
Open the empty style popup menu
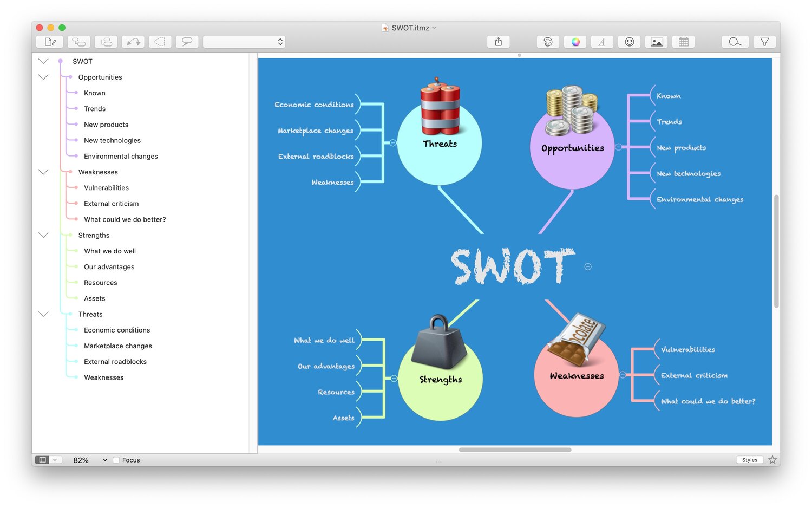pos(244,42)
